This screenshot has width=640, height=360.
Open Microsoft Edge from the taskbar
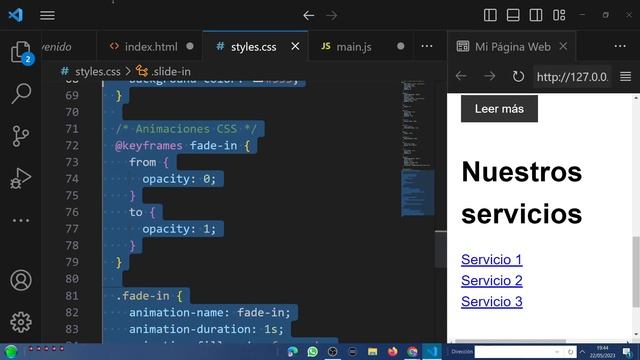(x=293, y=351)
